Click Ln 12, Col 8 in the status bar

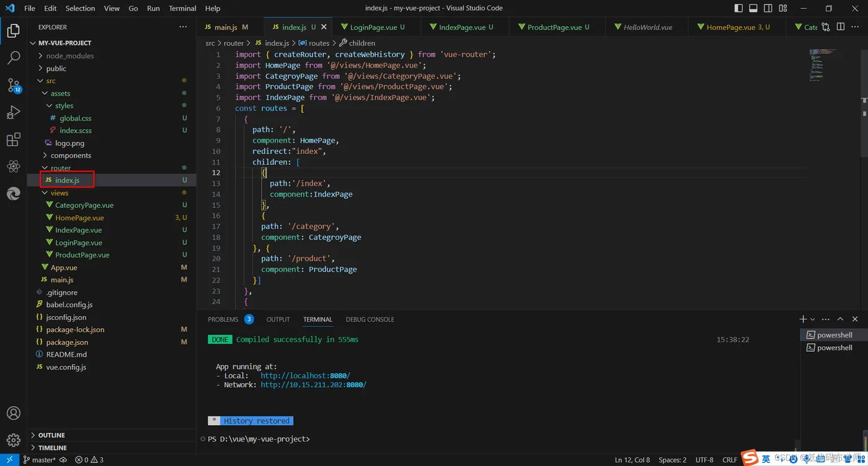[x=632, y=460]
